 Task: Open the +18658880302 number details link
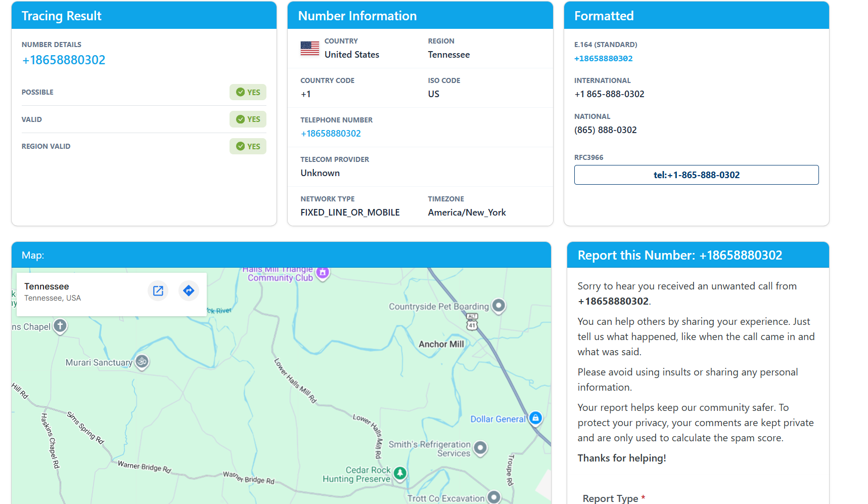pos(64,60)
